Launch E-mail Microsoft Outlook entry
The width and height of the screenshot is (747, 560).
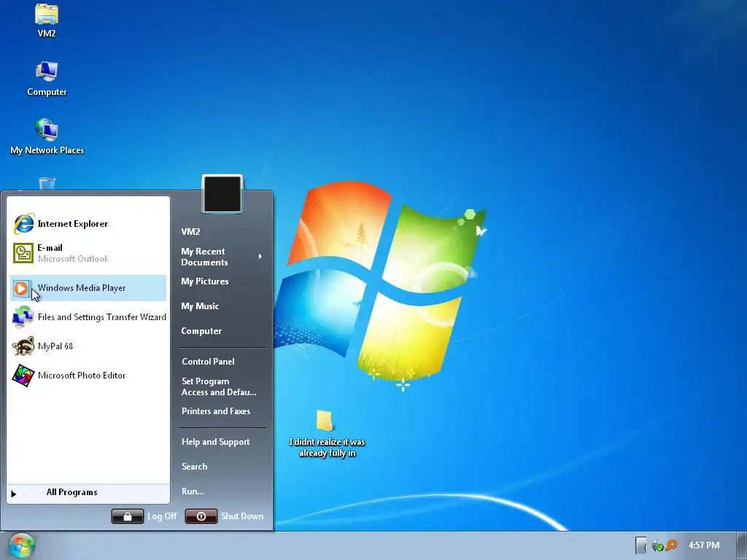(88, 253)
